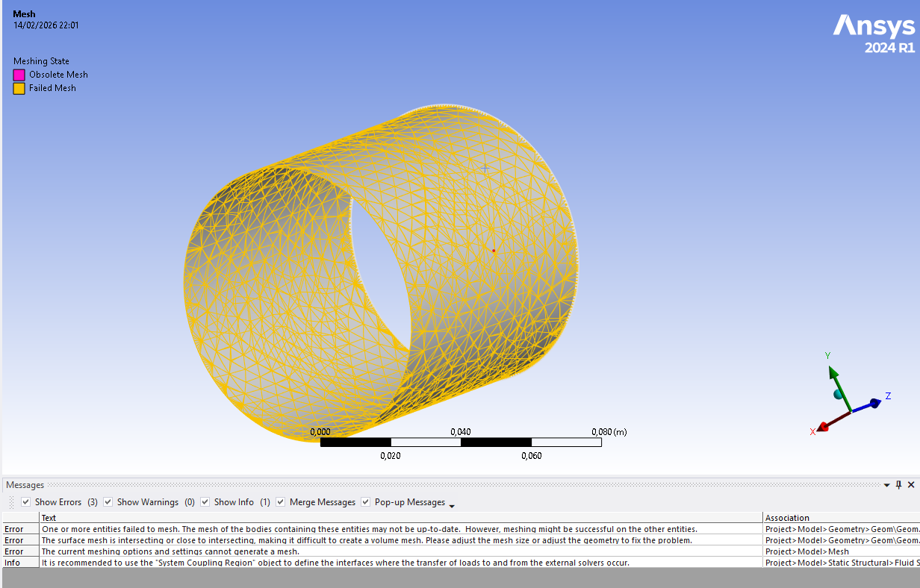Click the Static Structural>Fluid association cell

click(x=842, y=563)
